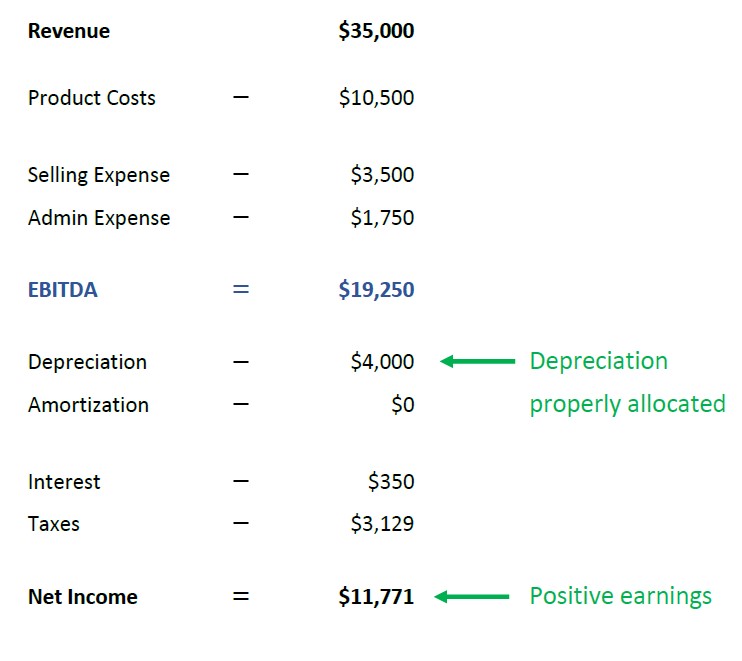Select the Revenue label
742x661 pixels.
click(69, 31)
